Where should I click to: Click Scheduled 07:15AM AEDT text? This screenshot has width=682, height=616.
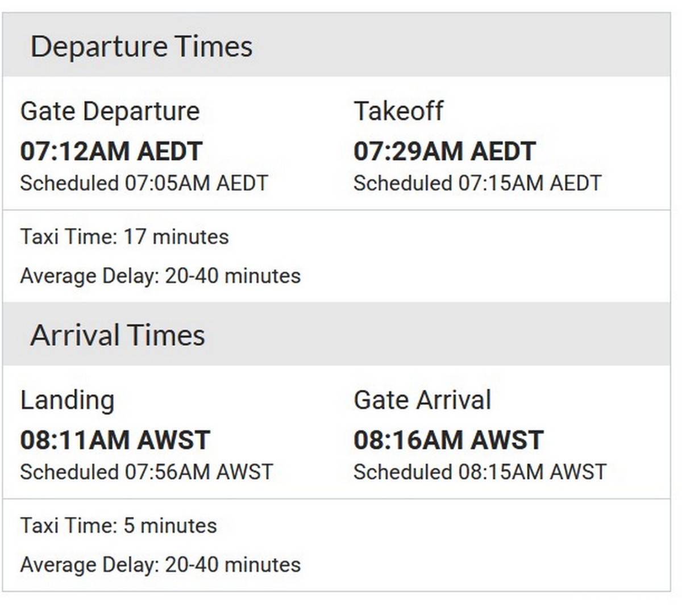477,184
